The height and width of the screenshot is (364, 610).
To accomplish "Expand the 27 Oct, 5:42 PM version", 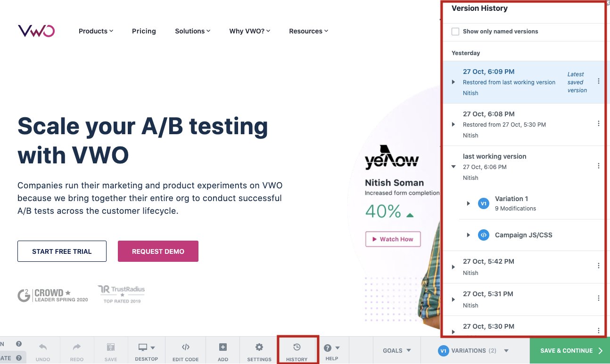I will tap(453, 267).
